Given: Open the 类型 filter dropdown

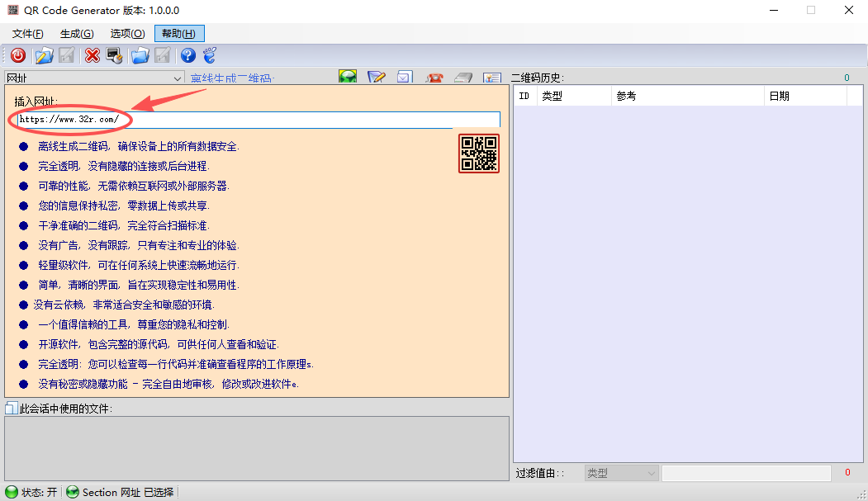Looking at the screenshot, I should click(621, 473).
